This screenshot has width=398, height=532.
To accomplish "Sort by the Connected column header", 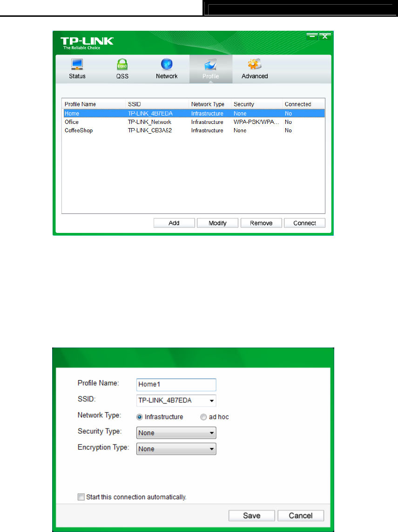I will pos(304,104).
